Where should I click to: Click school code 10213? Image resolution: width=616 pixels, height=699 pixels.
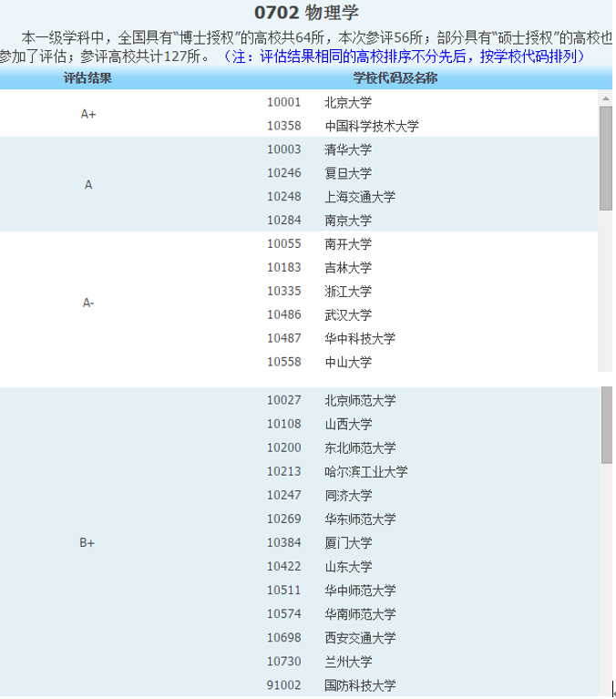pyautogui.click(x=284, y=471)
